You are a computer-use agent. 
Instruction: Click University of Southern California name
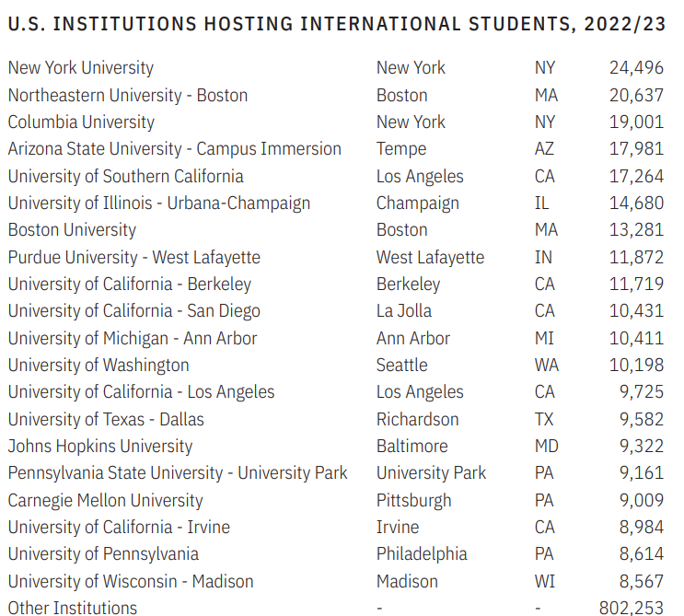126,176
